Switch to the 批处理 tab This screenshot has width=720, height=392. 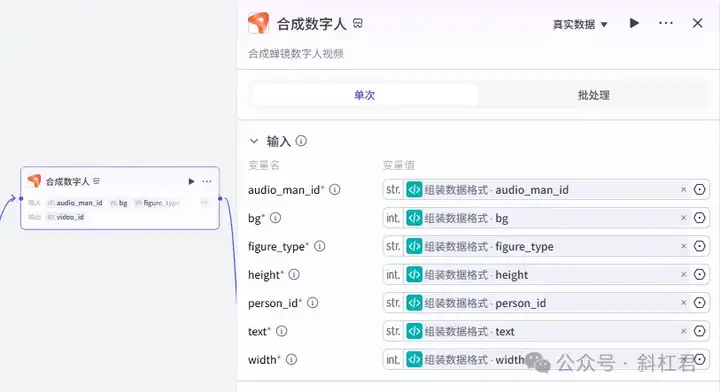[x=593, y=95]
